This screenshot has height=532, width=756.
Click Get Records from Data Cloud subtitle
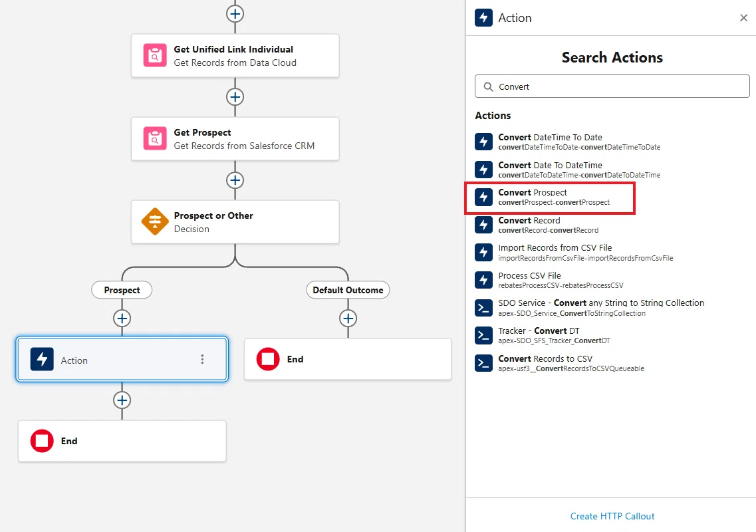(x=235, y=63)
